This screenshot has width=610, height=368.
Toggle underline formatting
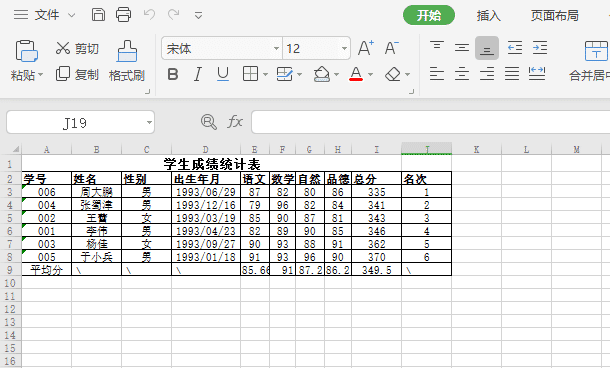[x=223, y=74]
